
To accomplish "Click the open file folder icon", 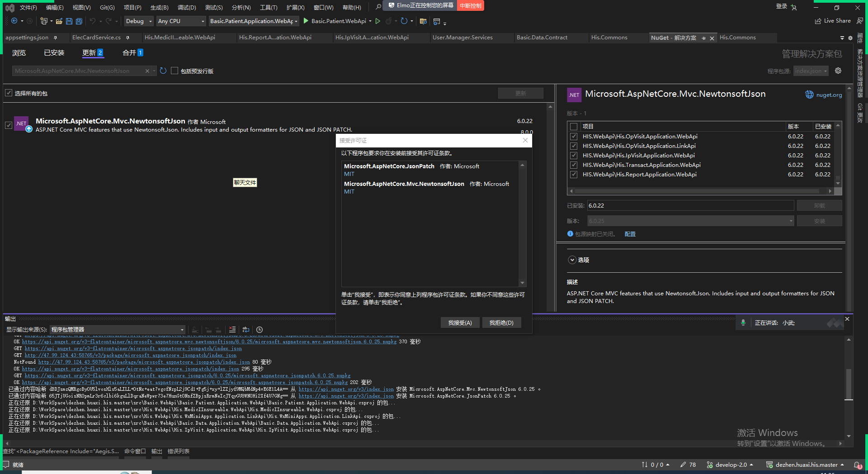I will coord(59,21).
